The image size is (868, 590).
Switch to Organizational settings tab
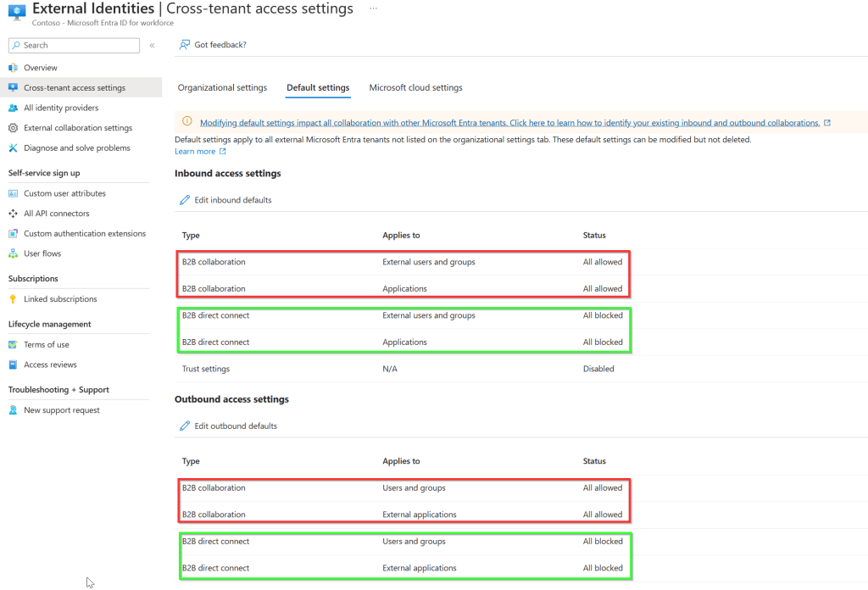pyautogui.click(x=222, y=87)
